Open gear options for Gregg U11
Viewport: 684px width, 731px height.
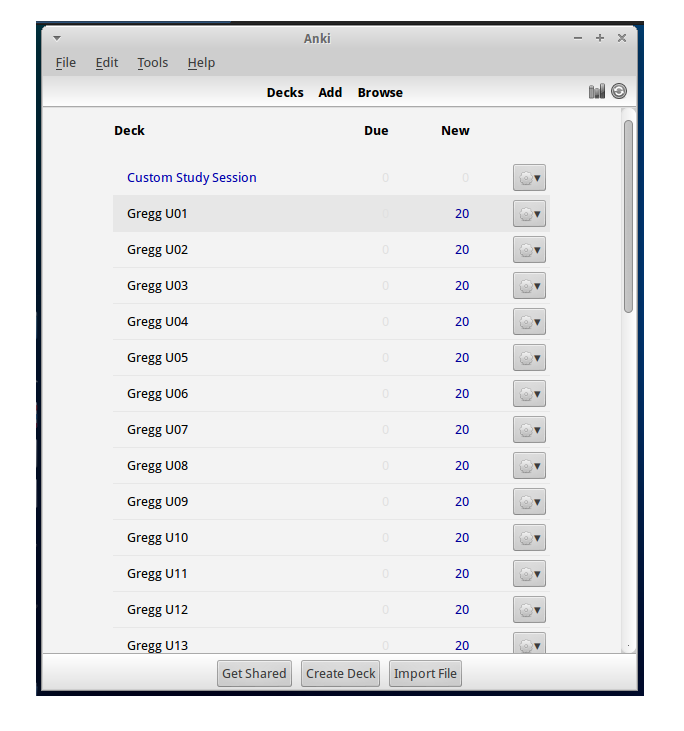pyautogui.click(x=529, y=573)
